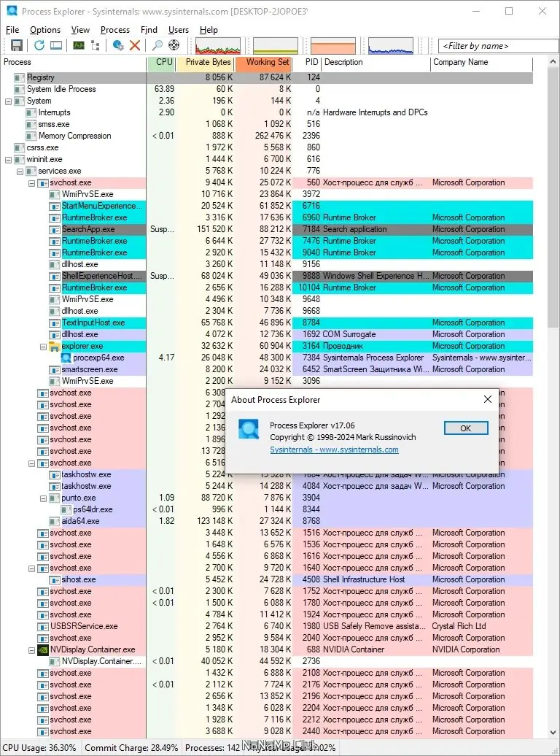This screenshot has width=560, height=756.
Task: Click the CPU usage history graph
Action: (x=218, y=46)
